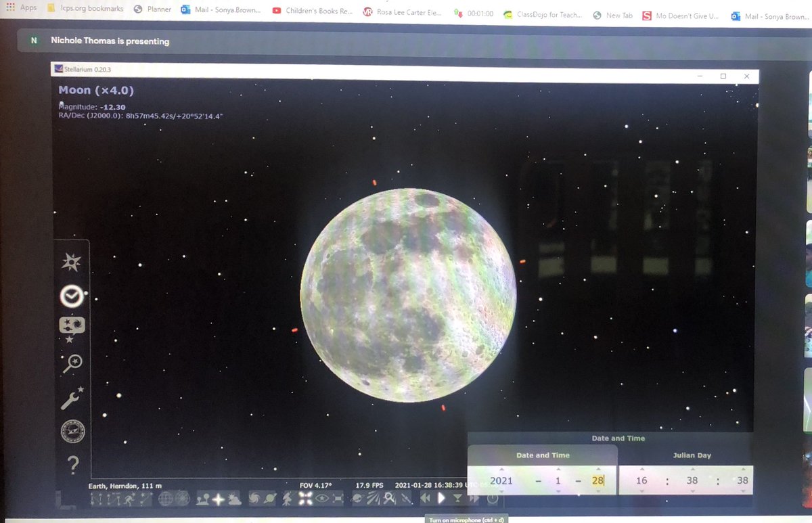Image resolution: width=812 pixels, height=523 pixels.
Task: Toggle satellite hints icon
Action: click(x=406, y=499)
